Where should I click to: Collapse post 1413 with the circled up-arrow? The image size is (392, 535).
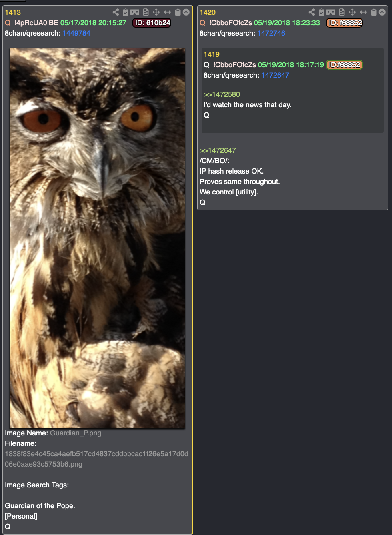click(186, 12)
